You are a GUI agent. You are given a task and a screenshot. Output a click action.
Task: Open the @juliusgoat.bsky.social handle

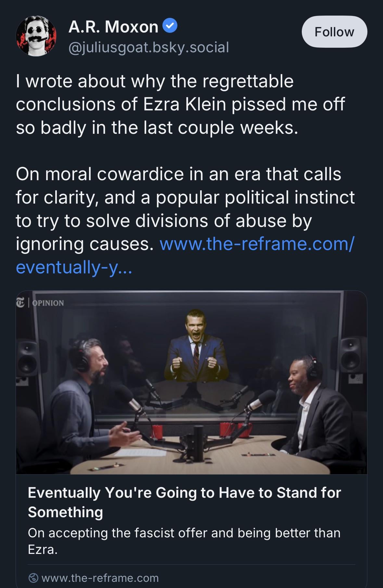click(149, 47)
